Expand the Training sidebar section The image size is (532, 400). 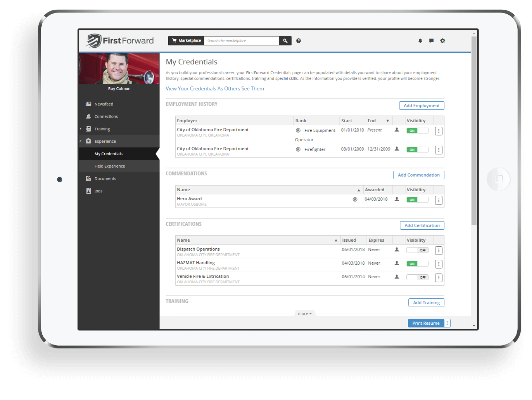click(81, 129)
